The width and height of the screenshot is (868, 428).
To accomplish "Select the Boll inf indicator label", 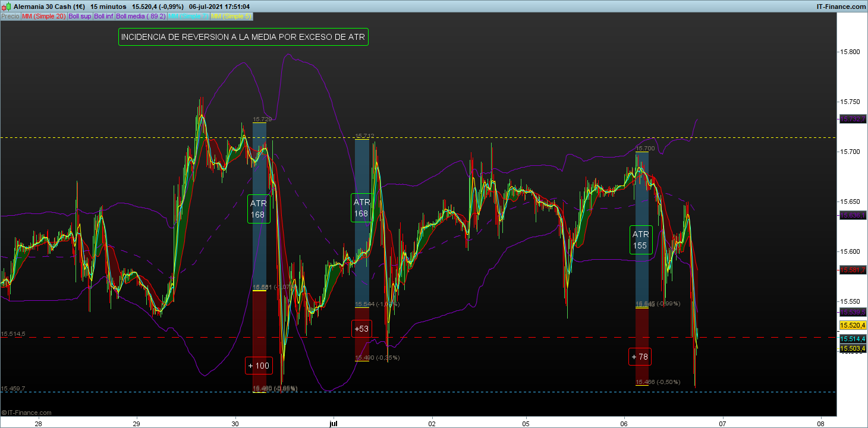I will 104,16.
